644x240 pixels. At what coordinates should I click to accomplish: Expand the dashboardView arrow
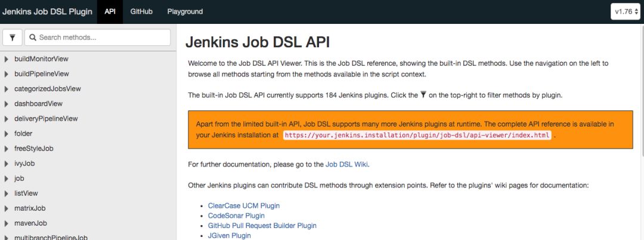[6, 104]
